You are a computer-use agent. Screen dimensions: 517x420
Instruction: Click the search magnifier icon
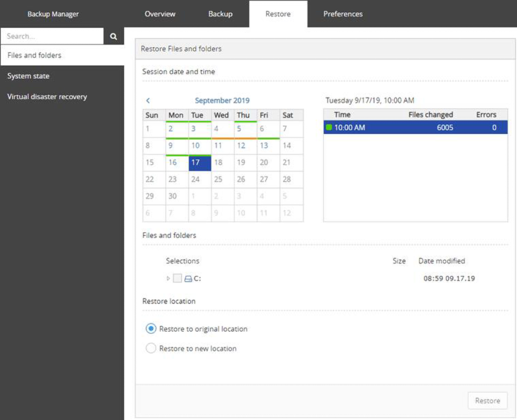click(113, 37)
